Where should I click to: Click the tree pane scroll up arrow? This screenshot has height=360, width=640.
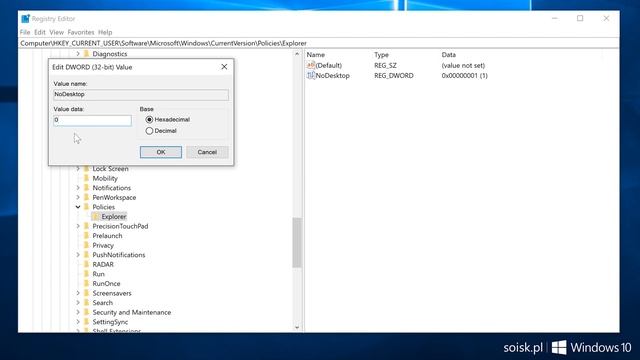[297, 54]
